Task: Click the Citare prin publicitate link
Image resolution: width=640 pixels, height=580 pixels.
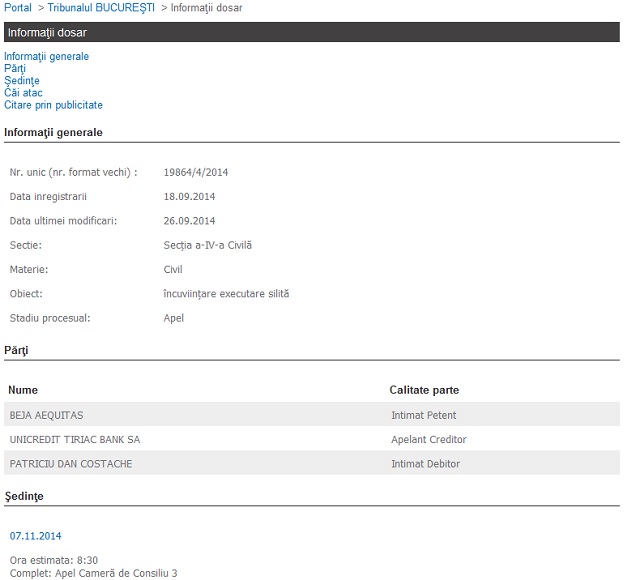Action: click(53, 105)
